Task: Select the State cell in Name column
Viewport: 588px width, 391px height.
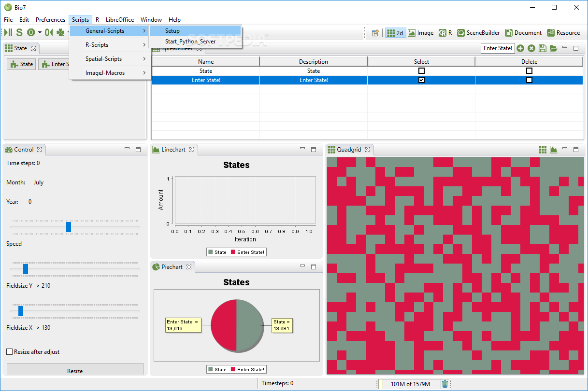Action: (206, 71)
